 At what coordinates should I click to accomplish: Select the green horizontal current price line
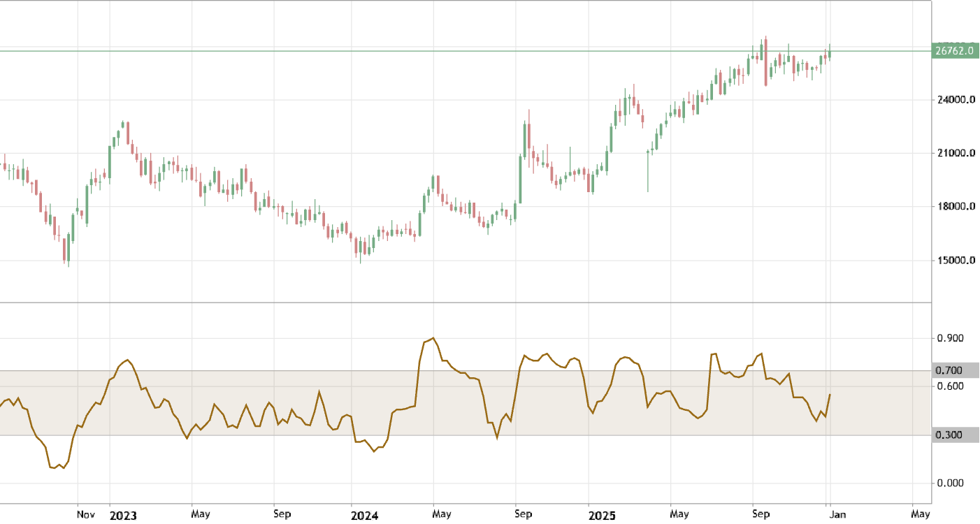pyautogui.click(x=419, y=51)
